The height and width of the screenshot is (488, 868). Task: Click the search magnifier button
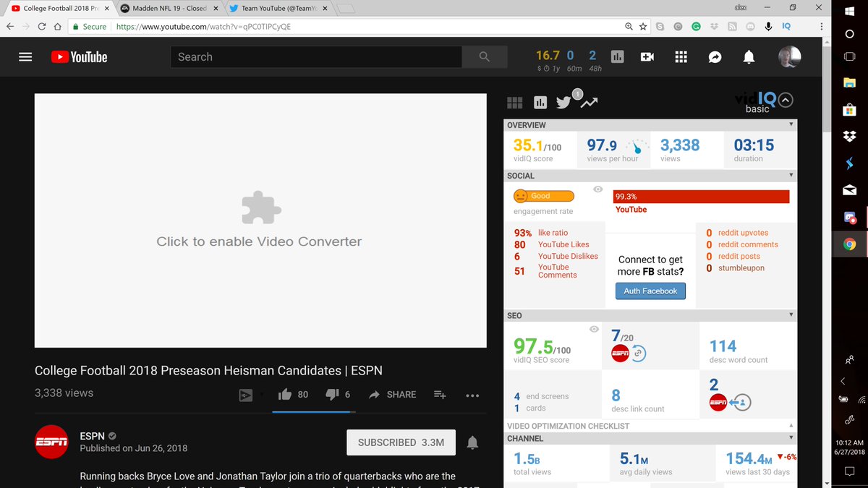pos(484,57)
